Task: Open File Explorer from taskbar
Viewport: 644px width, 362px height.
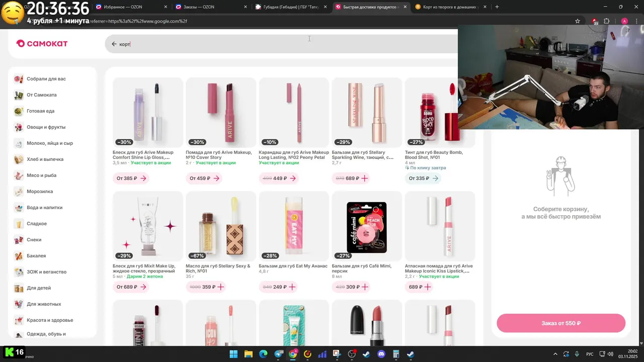Action: point(249,354)
